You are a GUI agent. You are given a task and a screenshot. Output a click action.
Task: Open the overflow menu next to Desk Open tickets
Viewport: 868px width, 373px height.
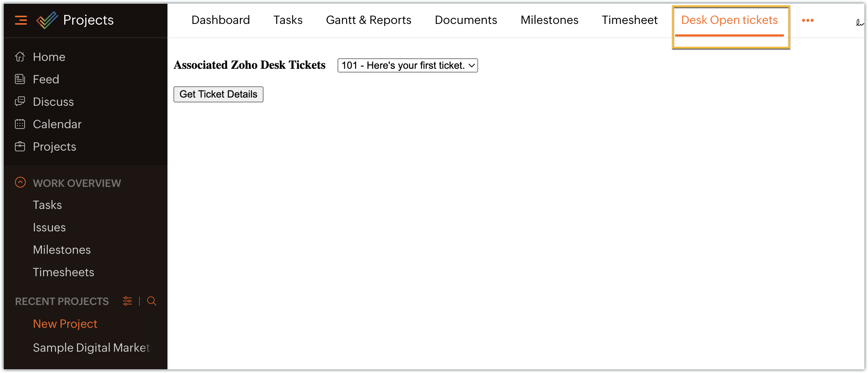[808, 21]
